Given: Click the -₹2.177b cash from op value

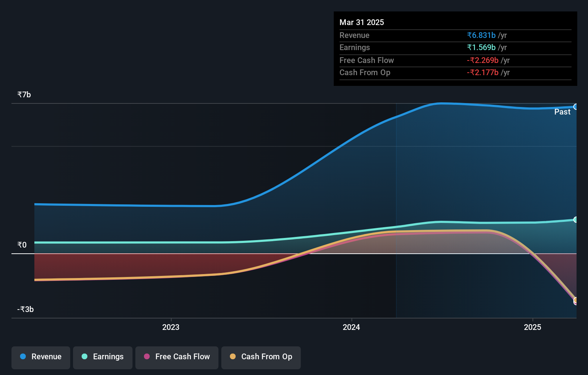Looking at the screenshot, I should coord(483,73).
